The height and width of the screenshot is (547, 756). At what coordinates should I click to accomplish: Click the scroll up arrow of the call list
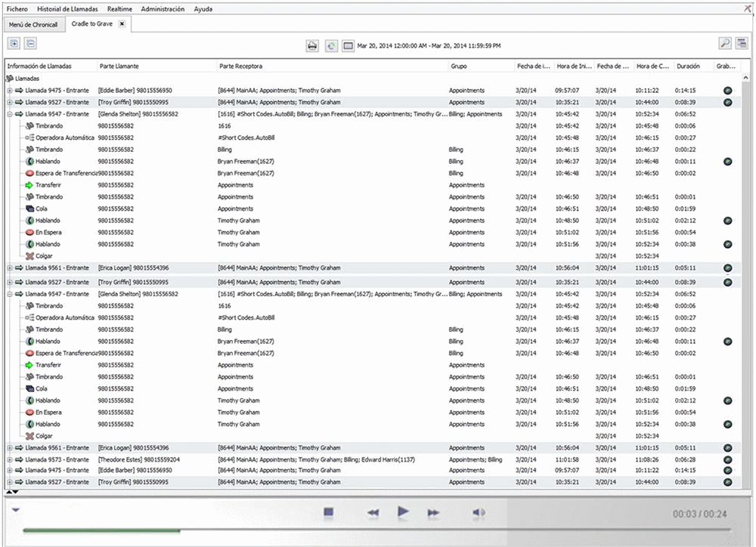click(x=745, y=78)
